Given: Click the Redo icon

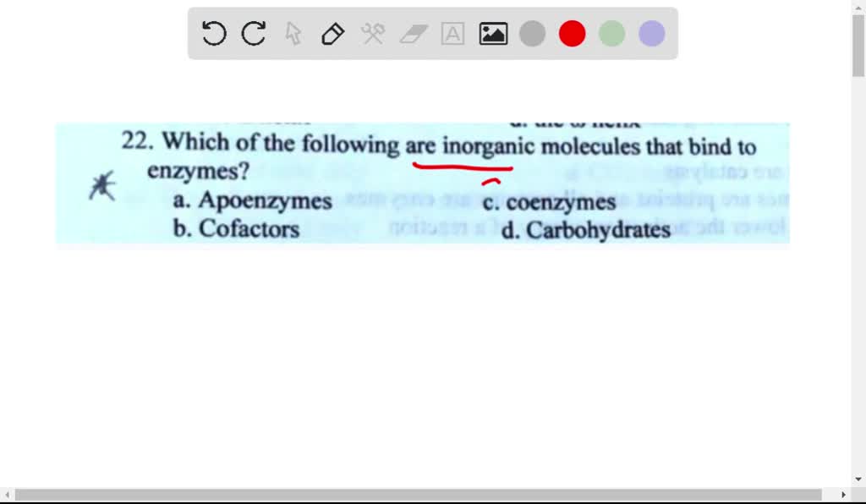Looking at the screenshot, I should tap(253, 33).
